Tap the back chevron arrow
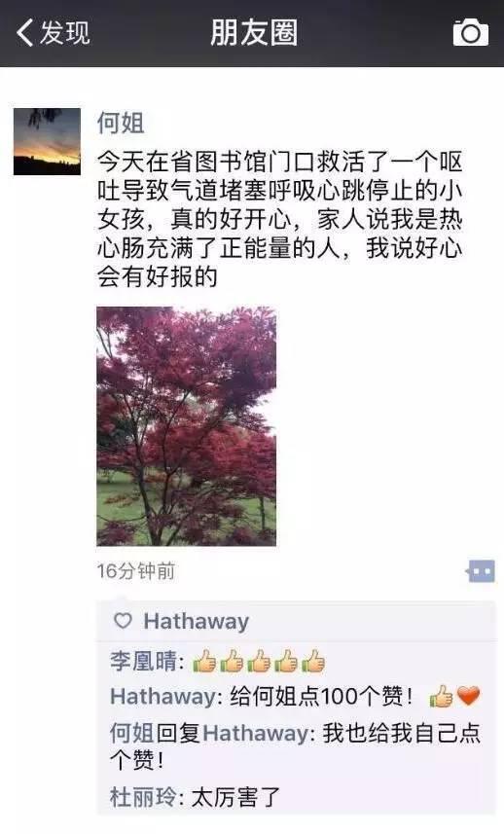Screen dimensions: 504x834 click(x=25, y=32)
